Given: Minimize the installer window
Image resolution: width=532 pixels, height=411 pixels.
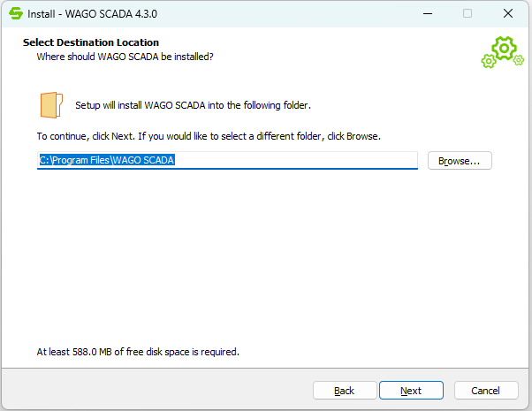Looking at the screenshot, I should (427, 13).
